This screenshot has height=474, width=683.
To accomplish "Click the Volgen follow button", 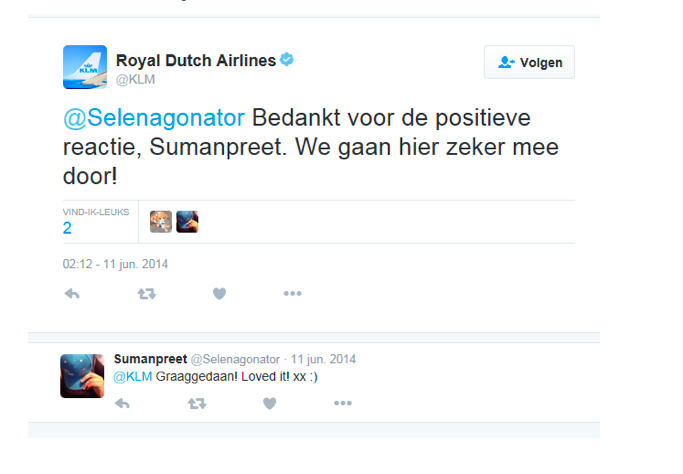I will 529,62.
